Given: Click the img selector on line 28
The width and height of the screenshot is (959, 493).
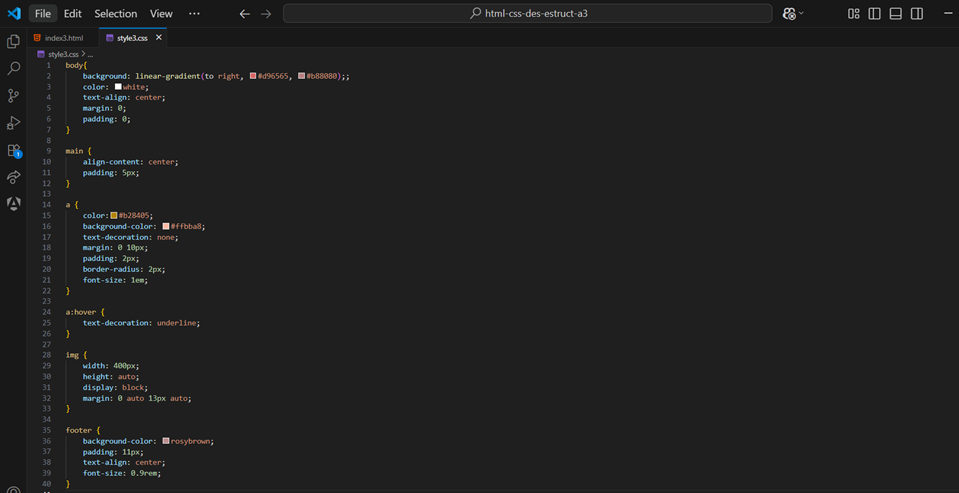Looking at the screenshot, I should (x=72, y=355).
